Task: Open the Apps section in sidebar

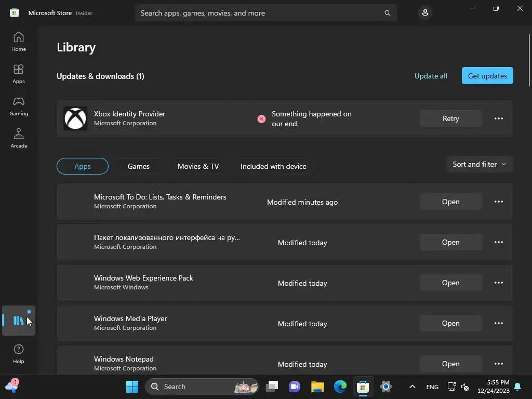Action: click(x=19, y=74)
